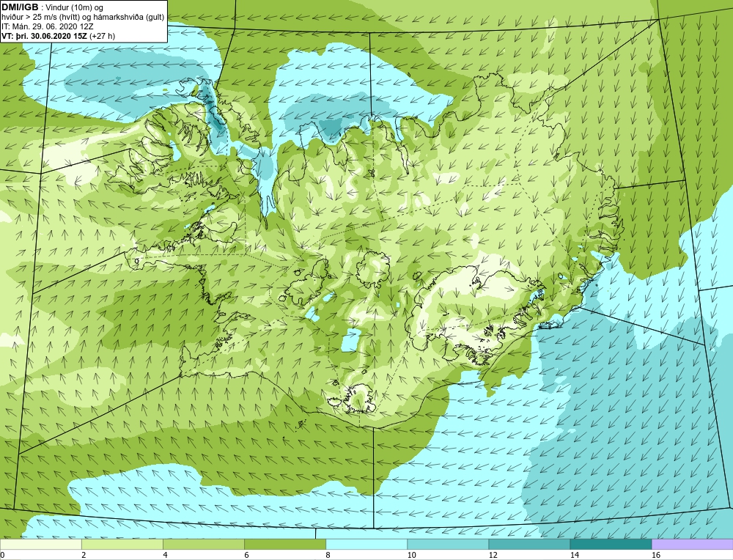Viewport: 733px width, 560px height.
Task: Click the legend scale label '8'
Action: tap(328, 555)
